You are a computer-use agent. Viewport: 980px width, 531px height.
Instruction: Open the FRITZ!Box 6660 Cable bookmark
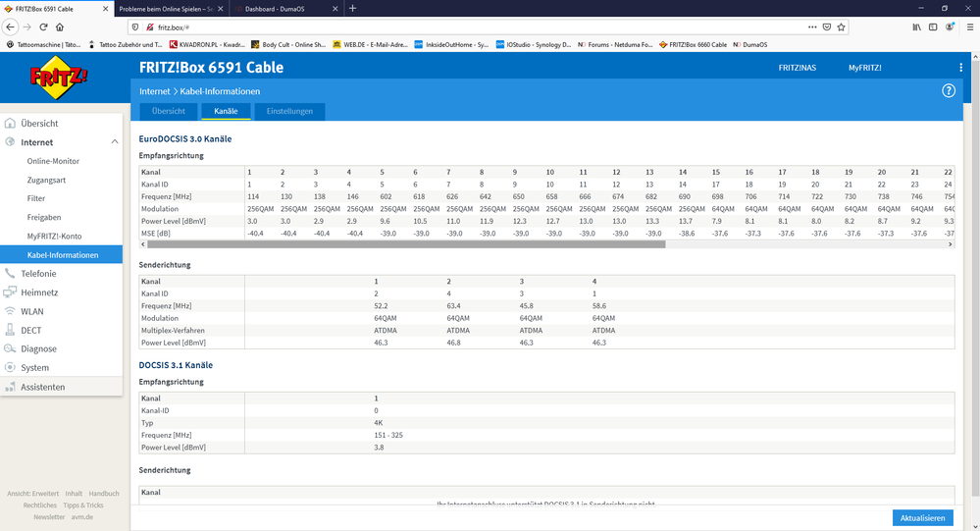[693, 45]
